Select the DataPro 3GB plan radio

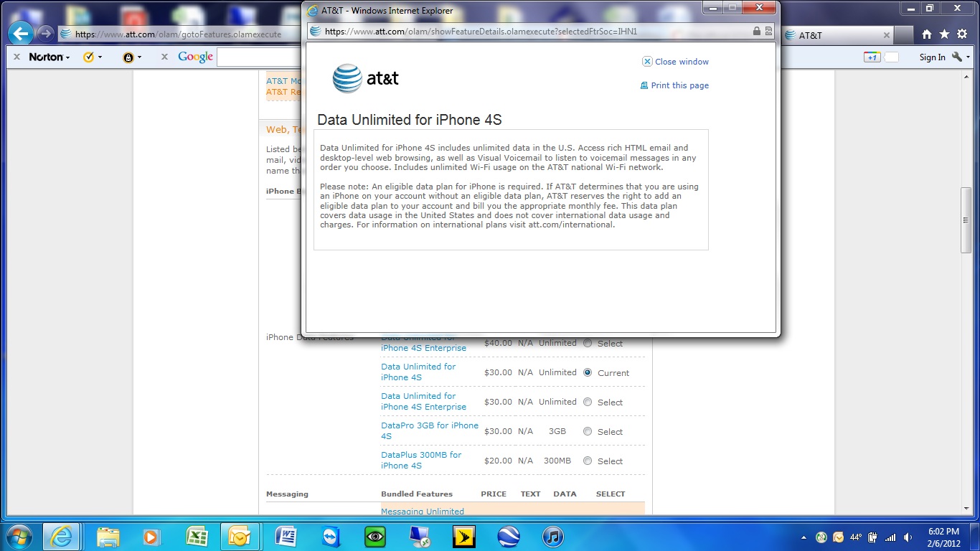pos(588,431)
